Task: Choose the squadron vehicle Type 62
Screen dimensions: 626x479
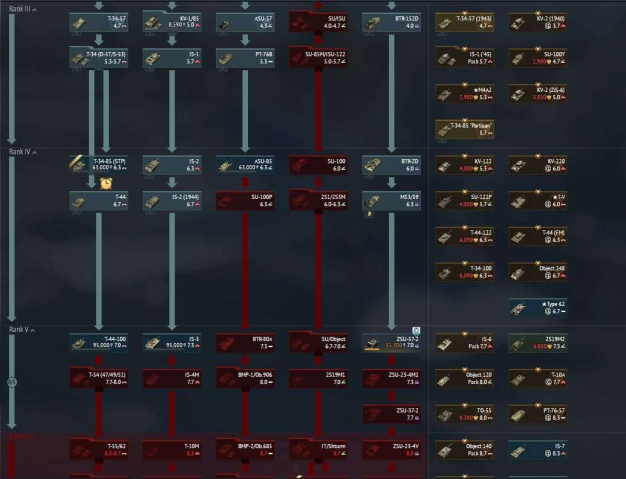Action: [540, 306]
